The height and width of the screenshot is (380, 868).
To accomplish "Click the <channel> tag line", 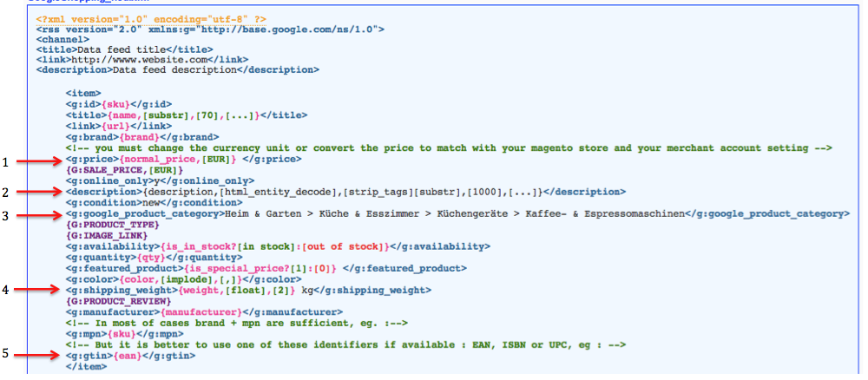I will point(62,40).
